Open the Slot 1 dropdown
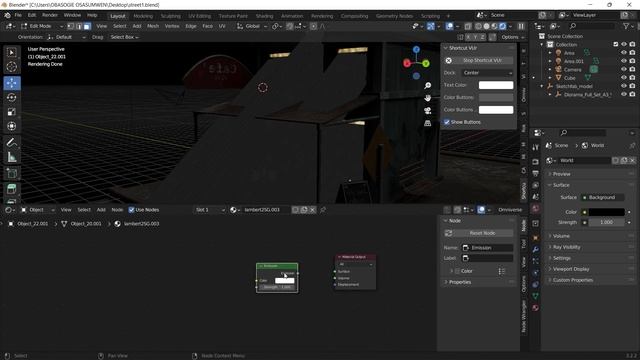 click(210, 210)
